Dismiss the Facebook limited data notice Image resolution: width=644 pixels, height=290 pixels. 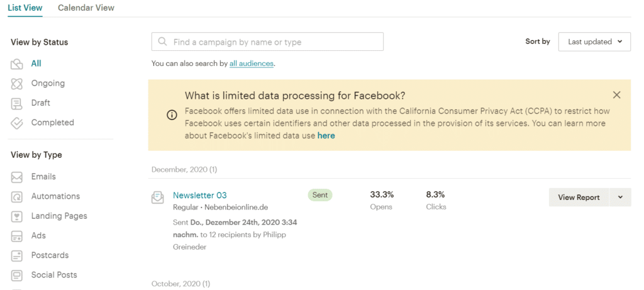coord(616,95)
